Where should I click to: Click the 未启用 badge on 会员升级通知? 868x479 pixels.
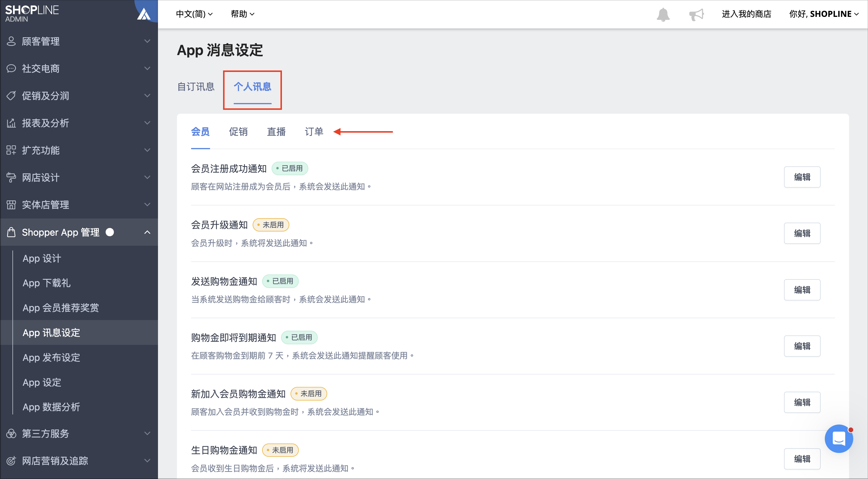coord(271,225)
